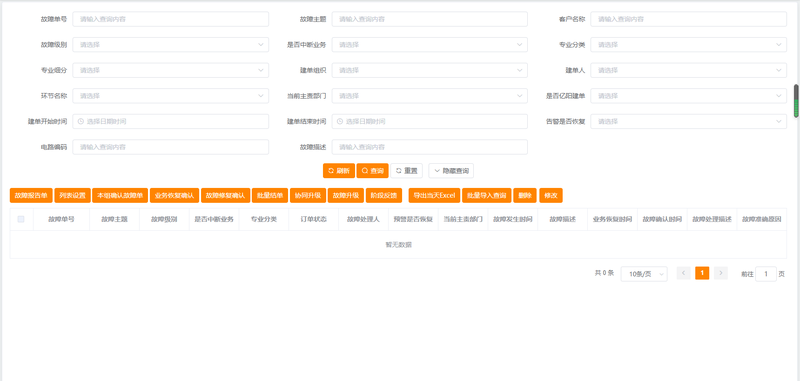The height and width of the screenshot is (381, 800).
Task: Click the 故障处理人 column header
Action: click(x=363, y=219)
